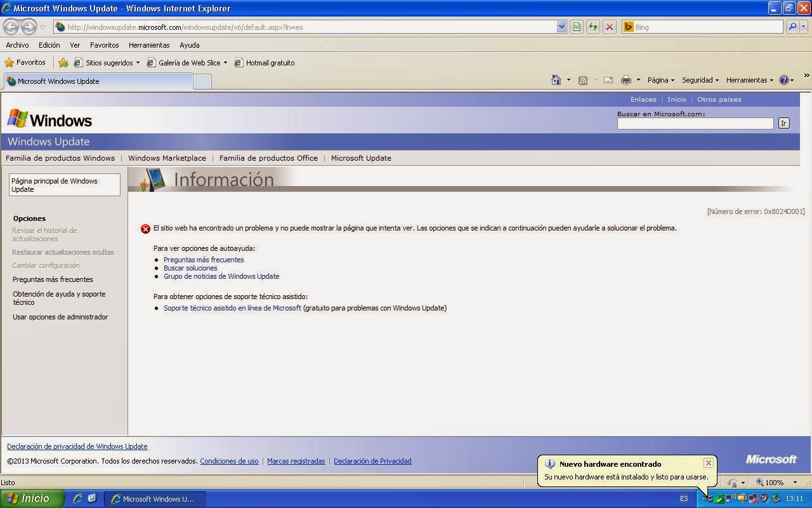Open Grupo de noticias de Windows Update

(221, 276)
